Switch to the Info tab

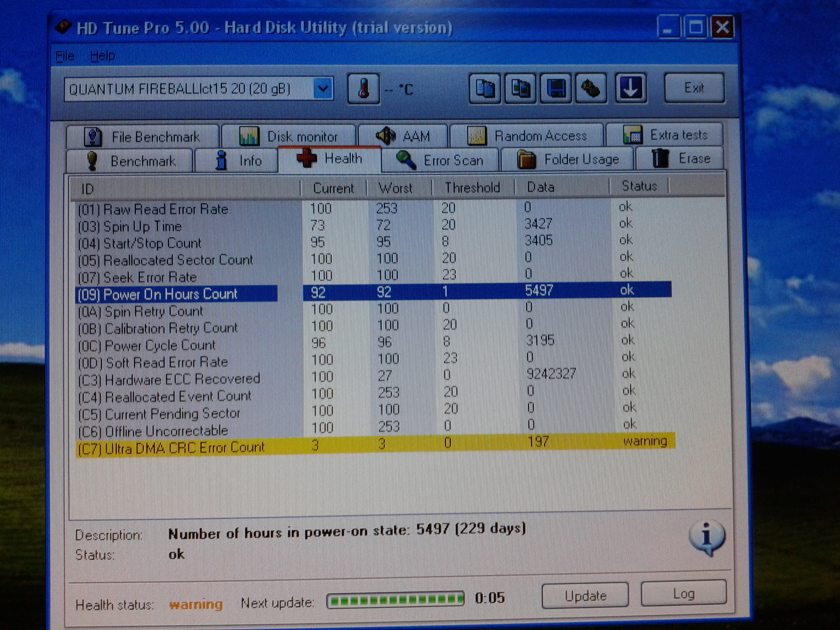[x=236, y=160]
